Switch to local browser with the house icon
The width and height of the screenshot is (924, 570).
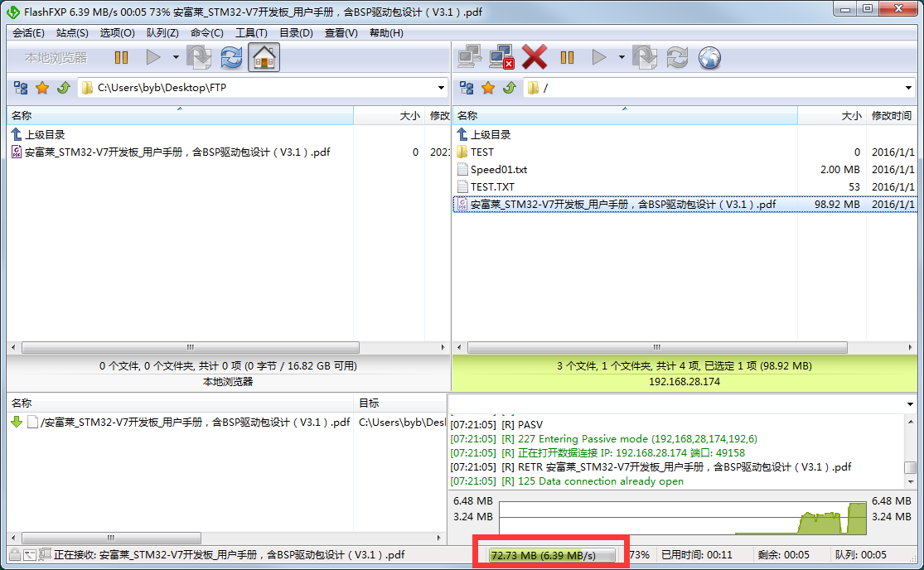point(264,57)
